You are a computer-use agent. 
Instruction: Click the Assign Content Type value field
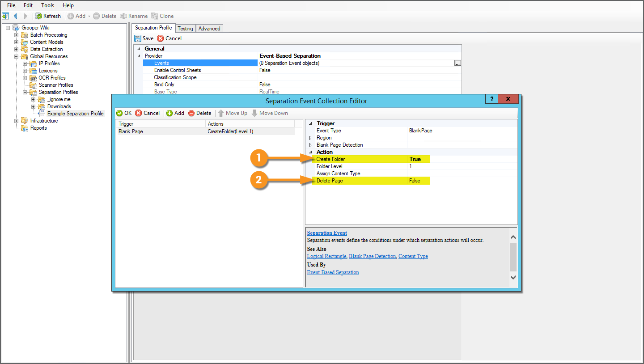tap(462, 174)
